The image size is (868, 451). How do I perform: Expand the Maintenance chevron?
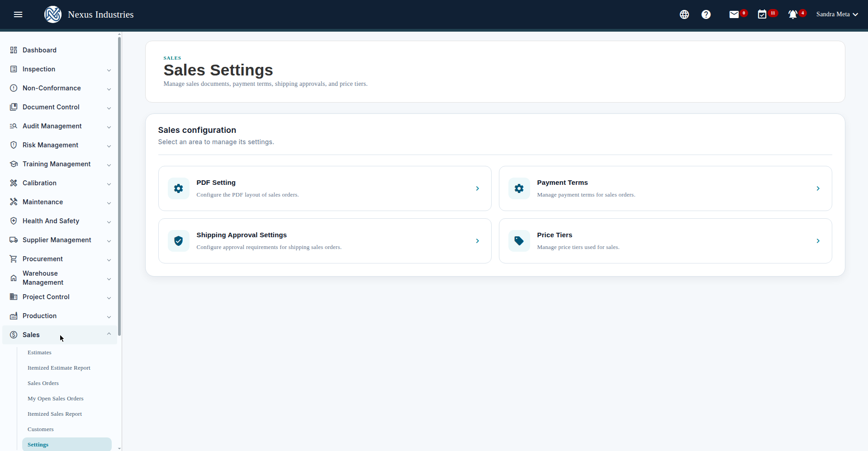point(109,203)
